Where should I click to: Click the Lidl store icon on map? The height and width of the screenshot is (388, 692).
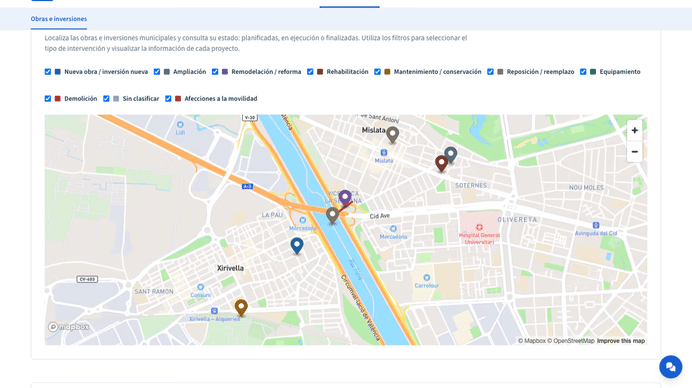(x=180, y=125)
